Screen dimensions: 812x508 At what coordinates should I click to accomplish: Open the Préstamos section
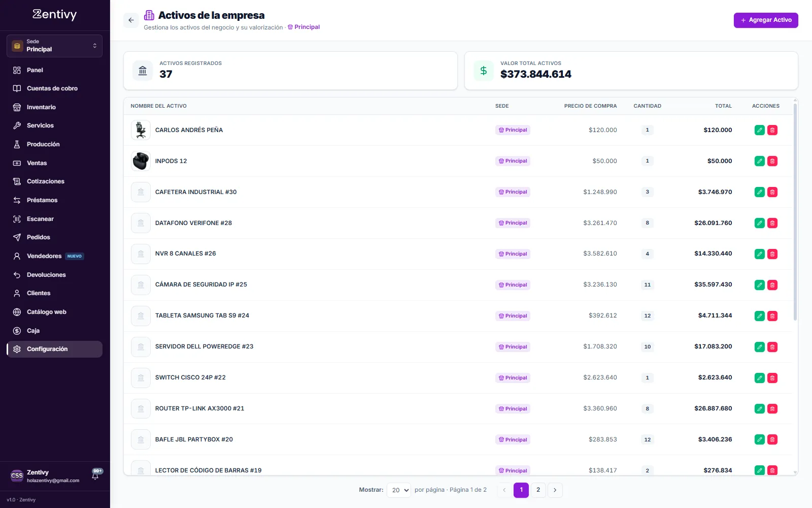(54, 200)
